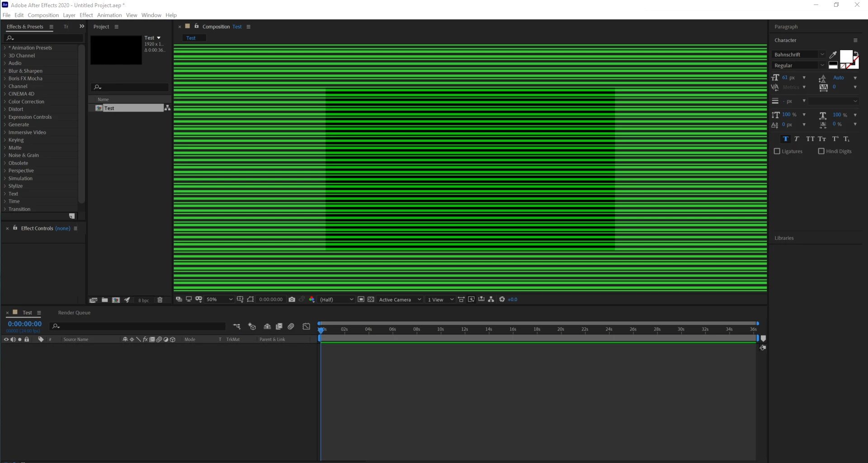This screenshot has height=463, width=868.
Task: Click the Test composition breadcrumb in viewer
Action: tap(191, 38)
